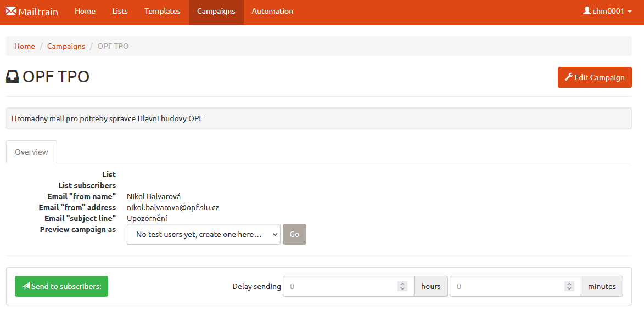Click the paper plane icon on Send button
Screen dimensions: 644x317
26,286
